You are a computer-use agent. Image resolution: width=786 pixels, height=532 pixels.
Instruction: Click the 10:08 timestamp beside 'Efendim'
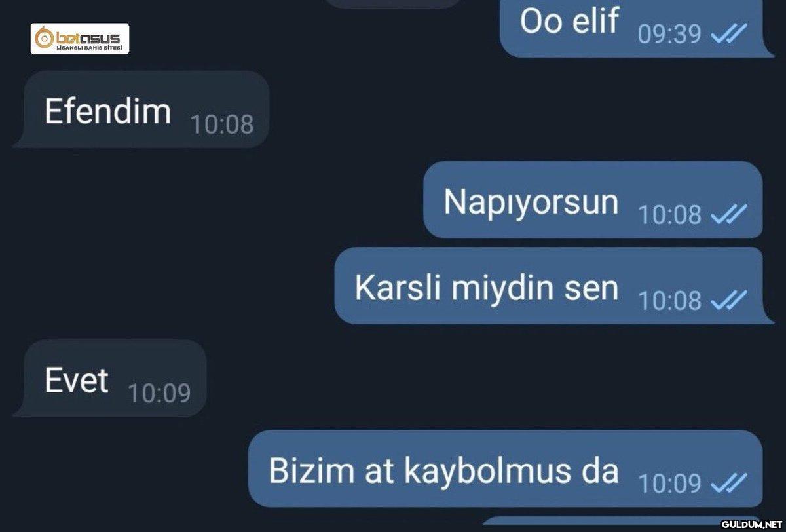[x=222, y=124]
